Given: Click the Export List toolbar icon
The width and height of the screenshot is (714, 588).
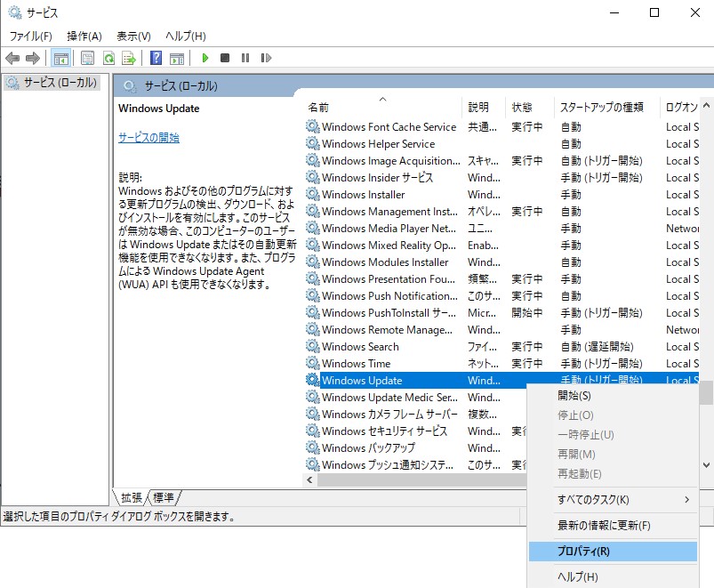Looking at the screenshot, I should pyautogui.click(x=129, y=58).
